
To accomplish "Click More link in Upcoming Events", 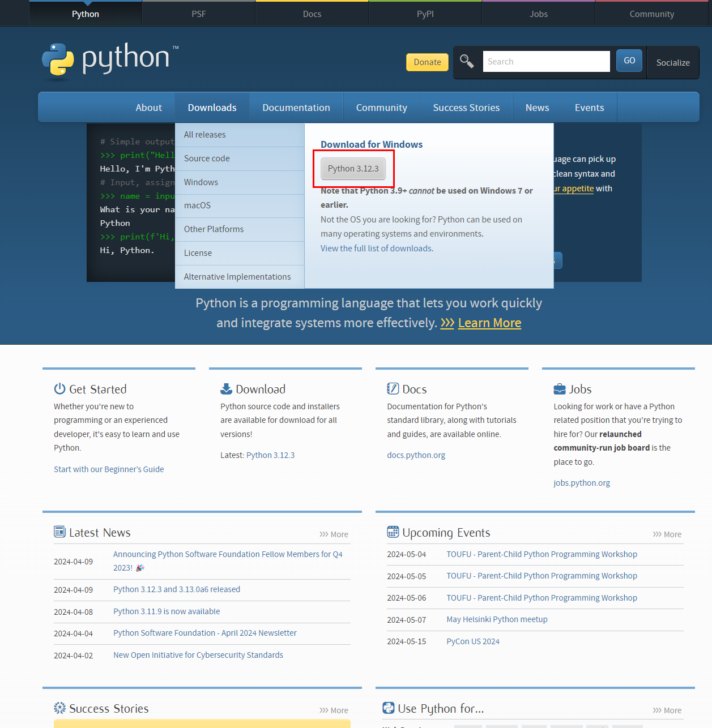I will pyautogui.click(x=667, y=534).
